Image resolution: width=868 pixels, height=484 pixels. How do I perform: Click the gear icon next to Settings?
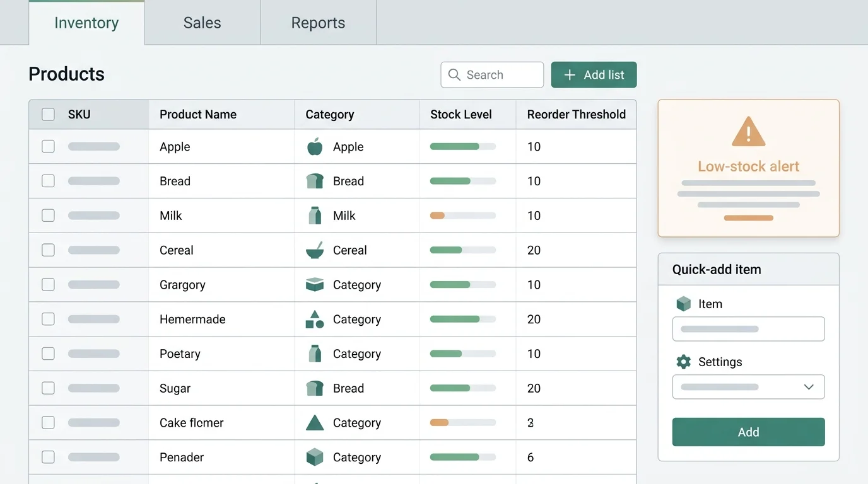[x=684, y=362]
